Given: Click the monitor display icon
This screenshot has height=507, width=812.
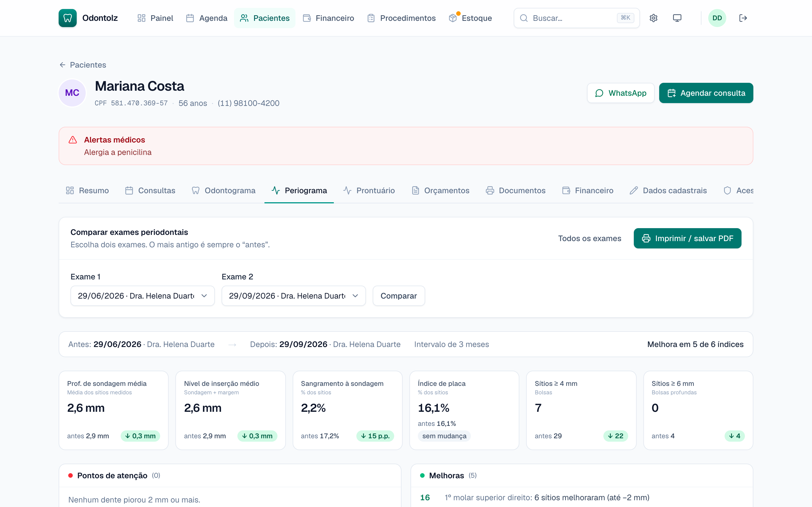Looking at the screenshot, I should coord(677,18).
